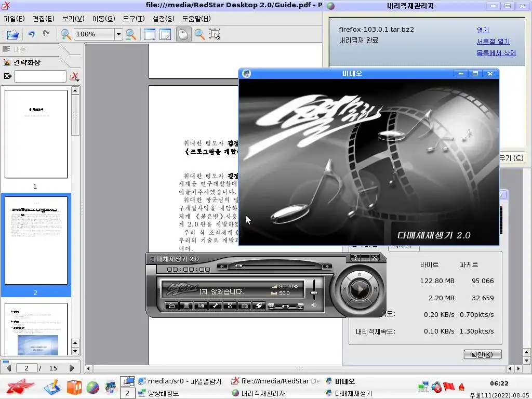Open the 도움말(H) menu
Viewport: 532px width, 399px height.
point(196,19)
